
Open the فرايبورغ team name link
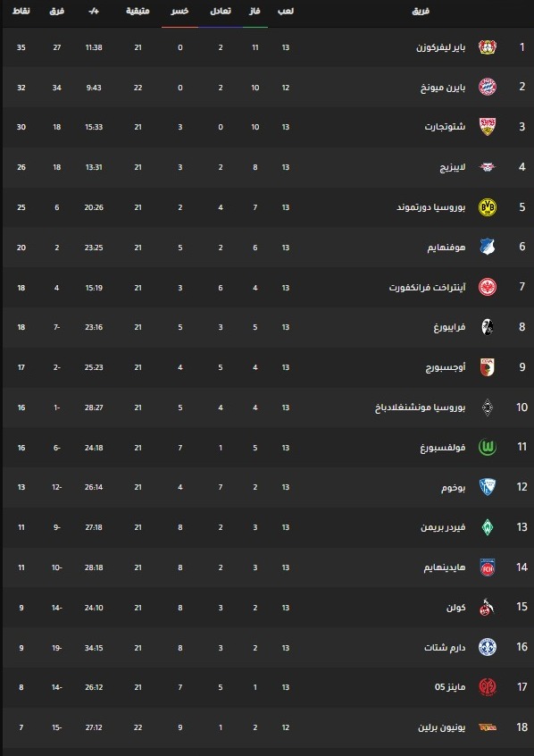[x=449, y=327]
